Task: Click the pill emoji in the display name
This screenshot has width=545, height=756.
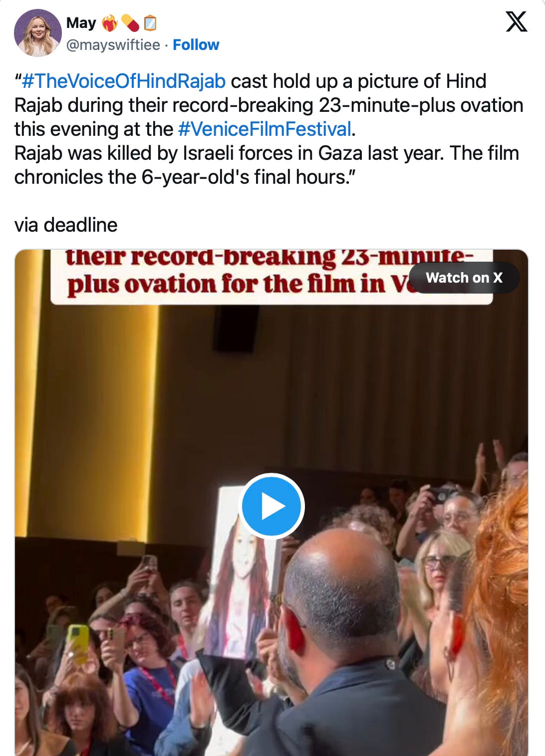Action: [130, 23]
